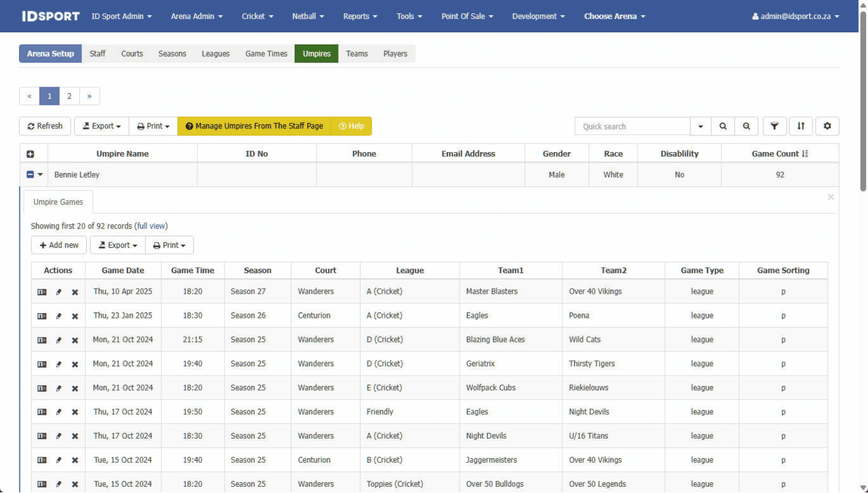The image size is (868, 493).
Task: Open the full view link
Action: coord(150,226)
